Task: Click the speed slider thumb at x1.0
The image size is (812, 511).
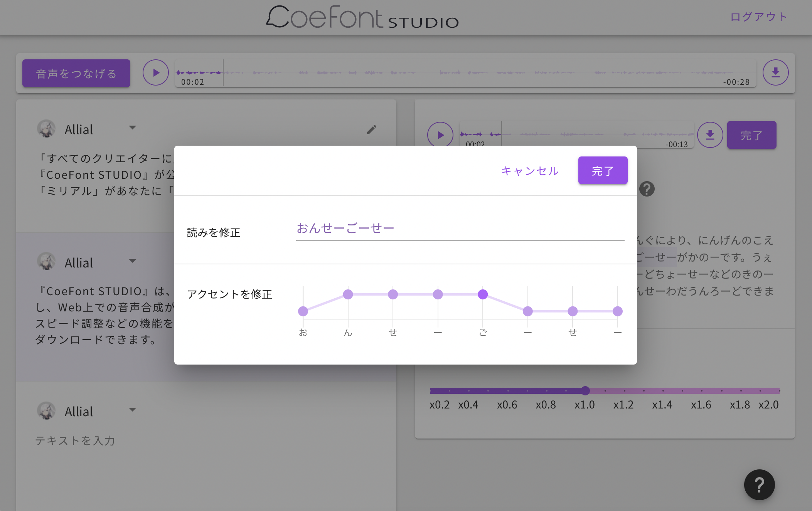Action: (x=585, y=391)
